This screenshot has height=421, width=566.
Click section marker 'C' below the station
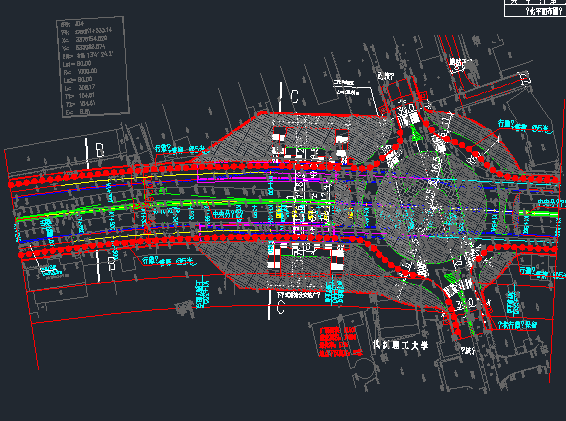pyautogui.click(x=280, y=307)
